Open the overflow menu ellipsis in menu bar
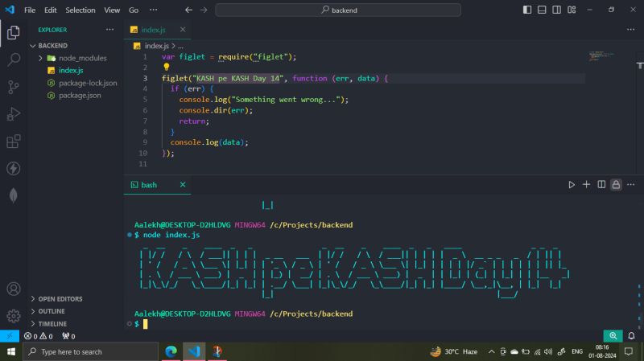The height and width of the screenshot is (361, 644). pos(153,10)
